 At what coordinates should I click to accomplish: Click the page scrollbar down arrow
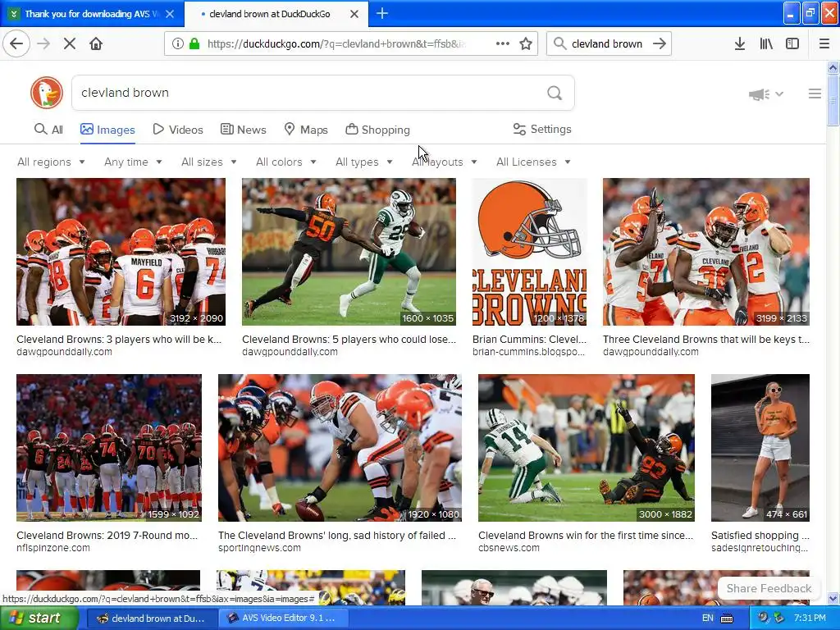pyautogui.click(x=833, y=598)
